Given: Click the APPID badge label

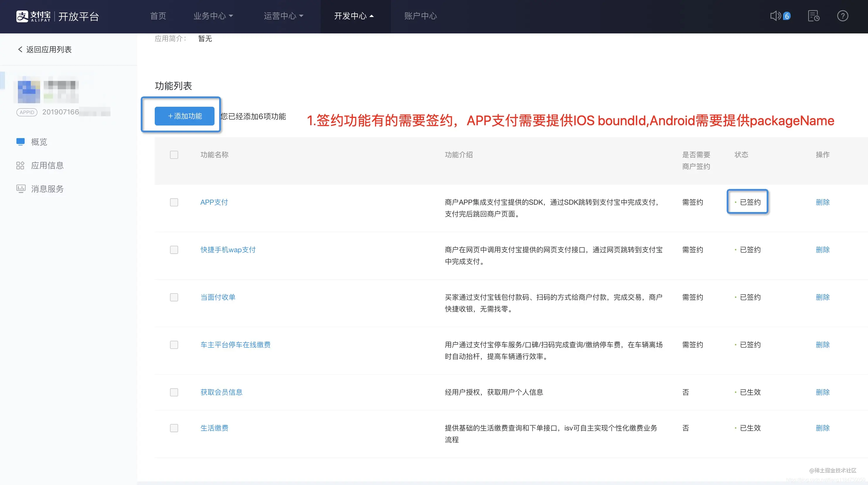Looking at the screenshot, I should (27, 112).
